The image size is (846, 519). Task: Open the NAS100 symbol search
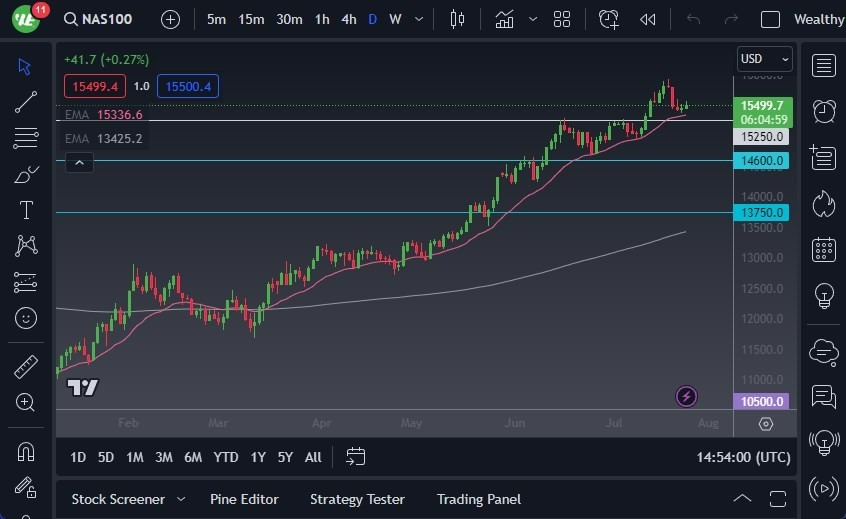[x=98, y=19]
